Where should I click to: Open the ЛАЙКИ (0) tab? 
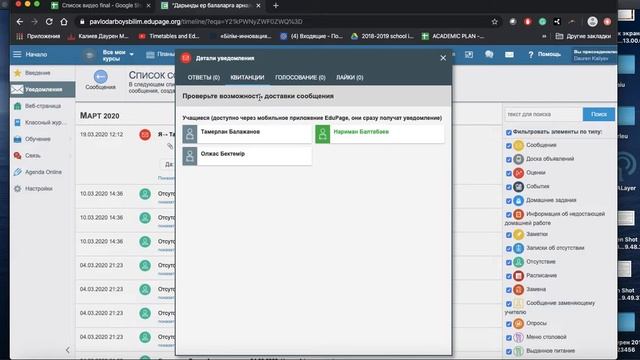click(349, 77)
